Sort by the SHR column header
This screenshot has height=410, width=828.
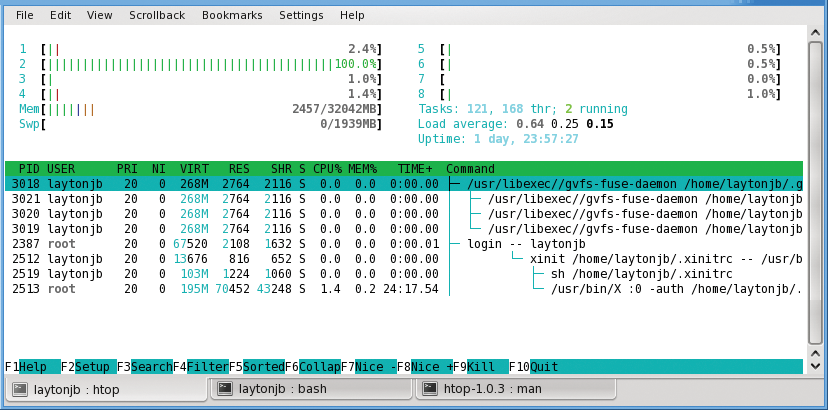point(281,169)
